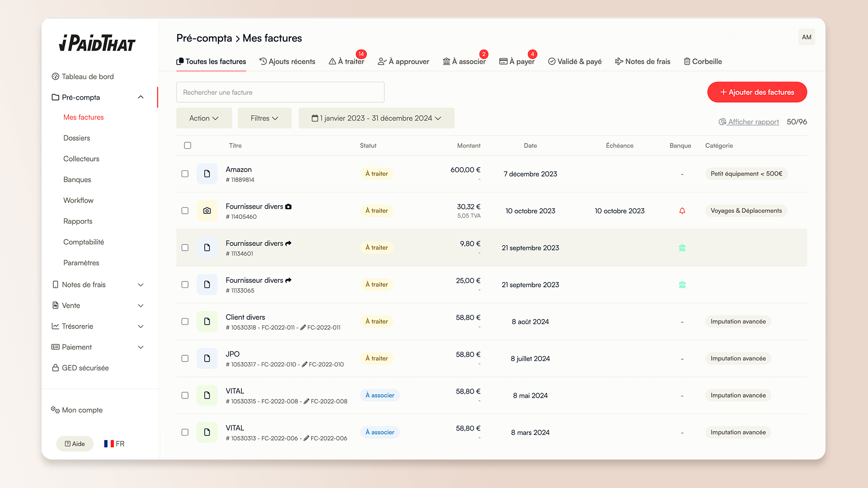The width and height of the screenshot is (868, 488).
Task: Expand the Notes de frais sidebar section
Action: (141, 285)
